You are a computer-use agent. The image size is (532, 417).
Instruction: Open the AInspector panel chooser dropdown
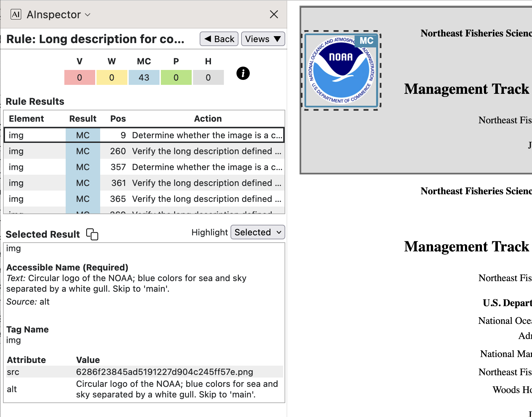coord(88,15)
